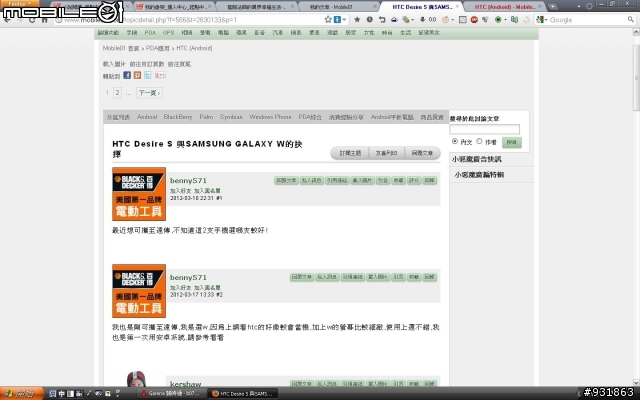640x400 pixels.
Task: Open the Palm forum nav tab
Action: [206, 117]
